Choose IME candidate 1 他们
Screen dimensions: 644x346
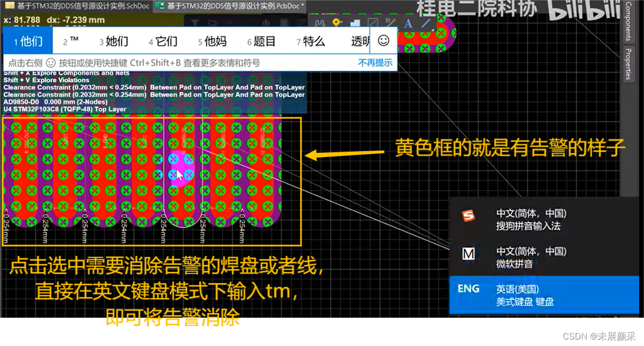point(28,41)
